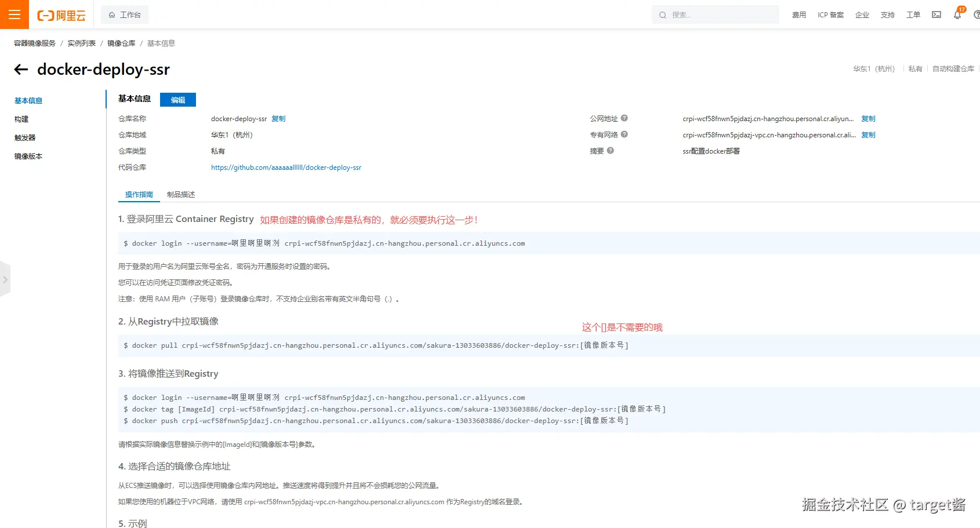Launch the Cloud Shell terminal icon
Screen dimensions: 980x528
pyautogui.click(x=937, y=14)
